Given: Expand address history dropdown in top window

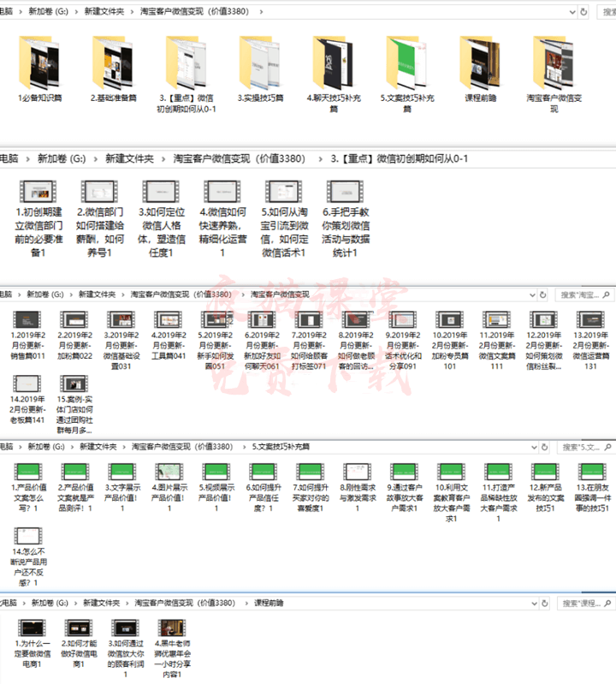Looking at the screenshot, I should 573,12.
